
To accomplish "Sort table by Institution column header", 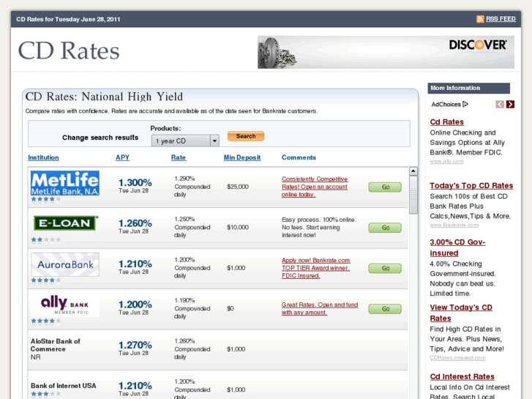I will point(43,157).
